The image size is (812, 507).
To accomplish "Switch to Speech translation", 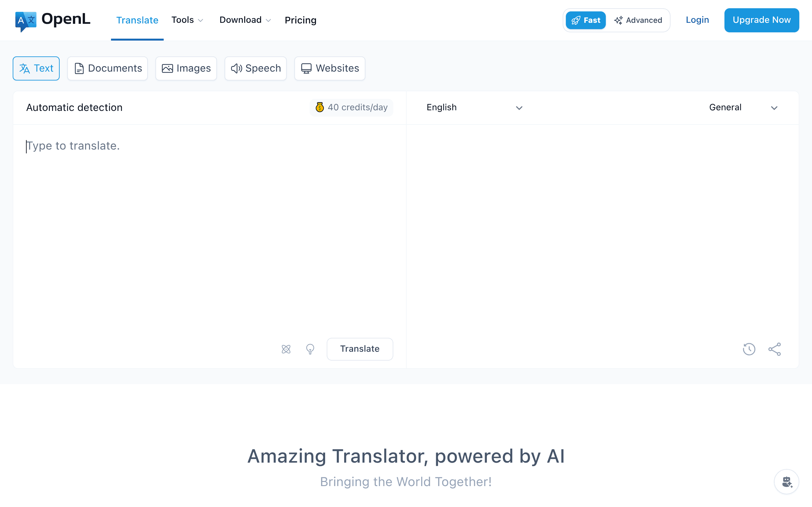I will (255, 68).
